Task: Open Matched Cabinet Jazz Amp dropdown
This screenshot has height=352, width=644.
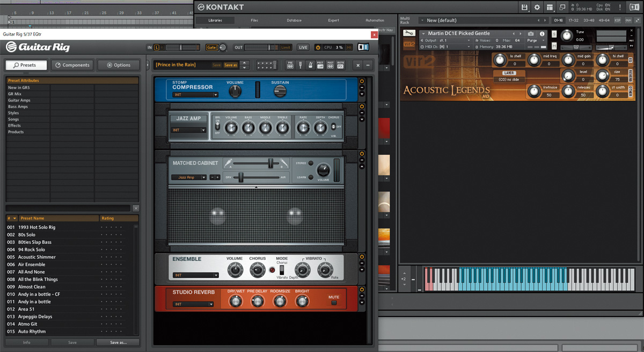Action: 189,177
